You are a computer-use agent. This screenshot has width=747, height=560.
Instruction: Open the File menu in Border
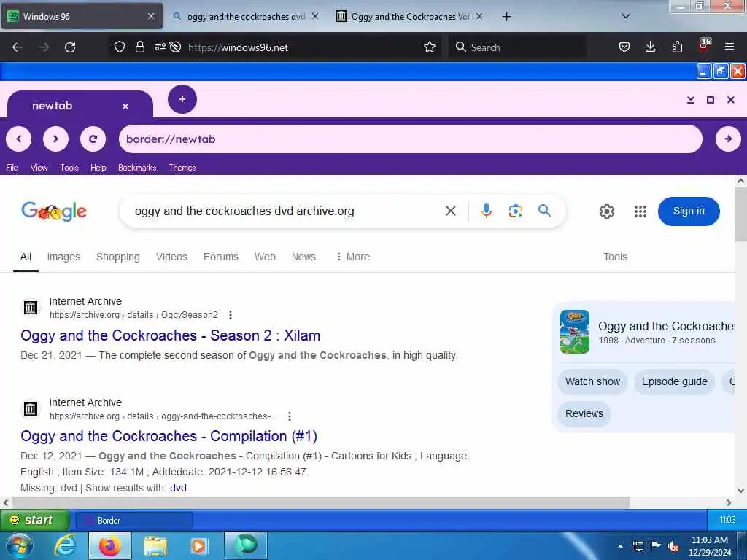(12, 168)
